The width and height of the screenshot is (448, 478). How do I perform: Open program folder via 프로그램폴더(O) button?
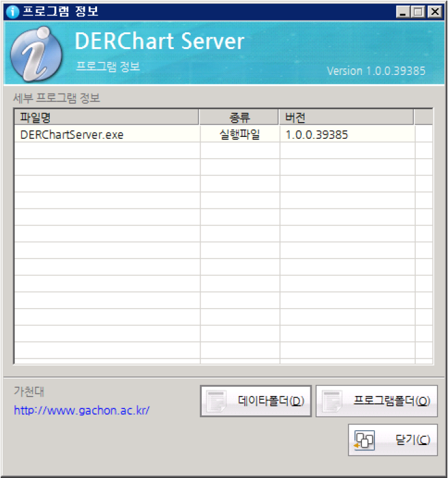[376, 401]
